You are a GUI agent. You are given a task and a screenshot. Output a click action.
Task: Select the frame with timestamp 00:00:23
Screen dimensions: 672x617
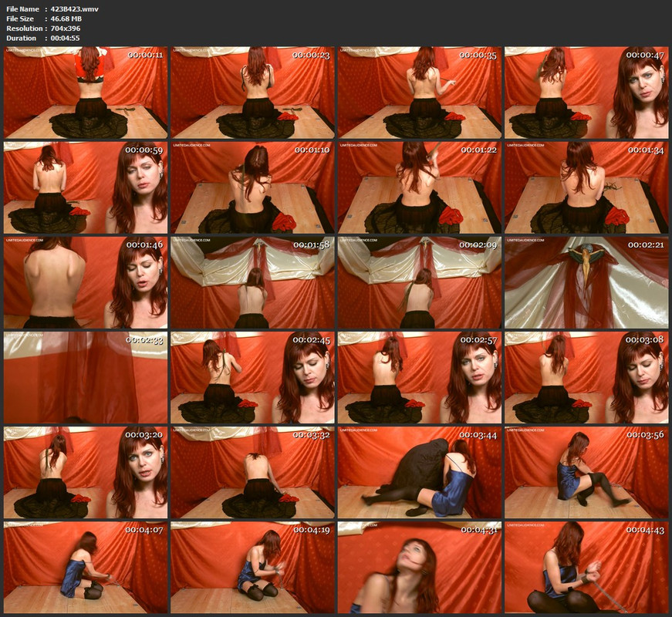(252, 93)
